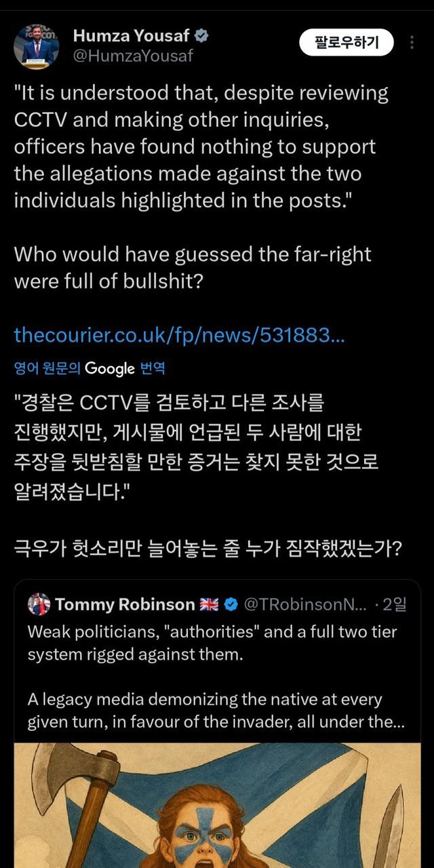
Task: Tap the 팔로우하기 follow button
Action: pos(346,43)
